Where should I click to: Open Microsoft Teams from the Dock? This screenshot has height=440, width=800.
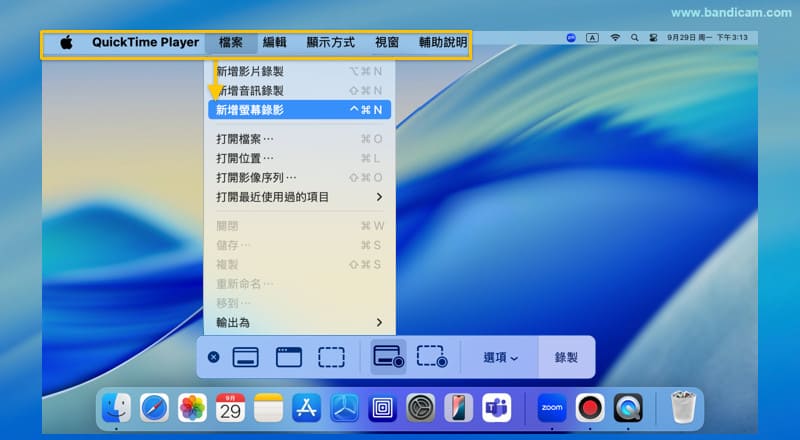coord(497,408)
